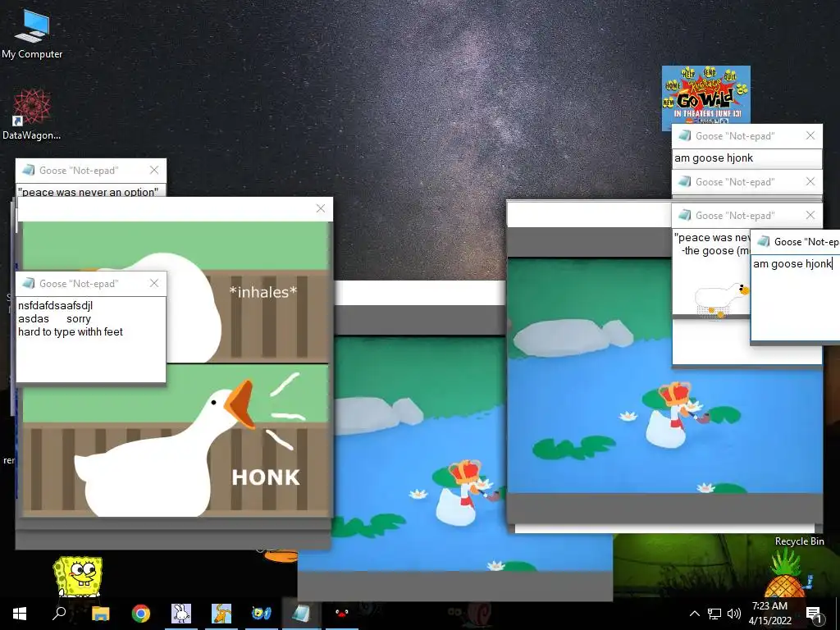Open the My Computer desktop icon
The height and width of the screenshot is (630, 840).
click(x=32, y=34)
